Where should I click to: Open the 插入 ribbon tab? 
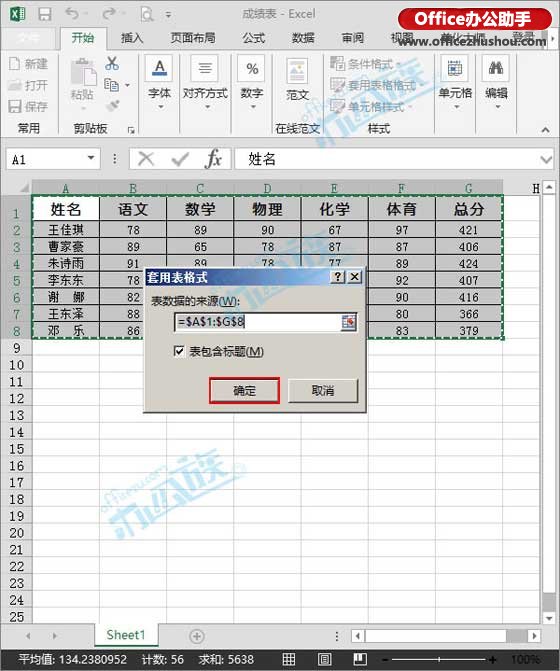click(x=132, y=38)
